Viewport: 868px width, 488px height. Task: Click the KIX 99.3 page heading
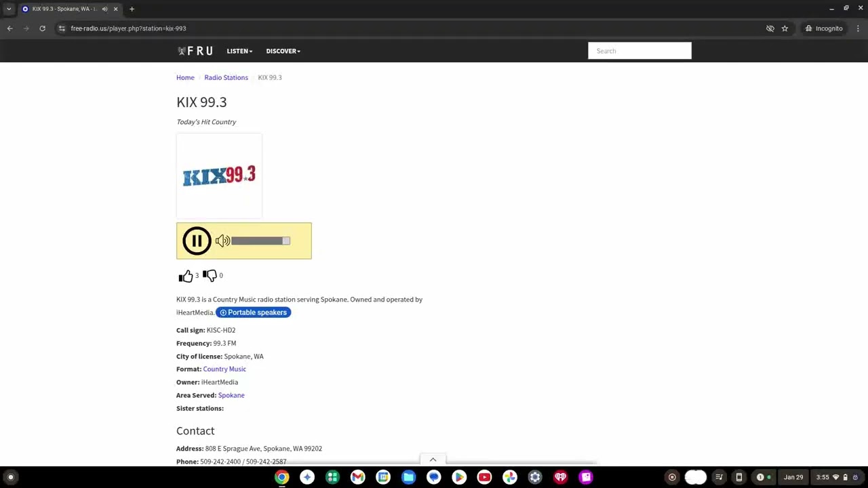click(201, 102)
